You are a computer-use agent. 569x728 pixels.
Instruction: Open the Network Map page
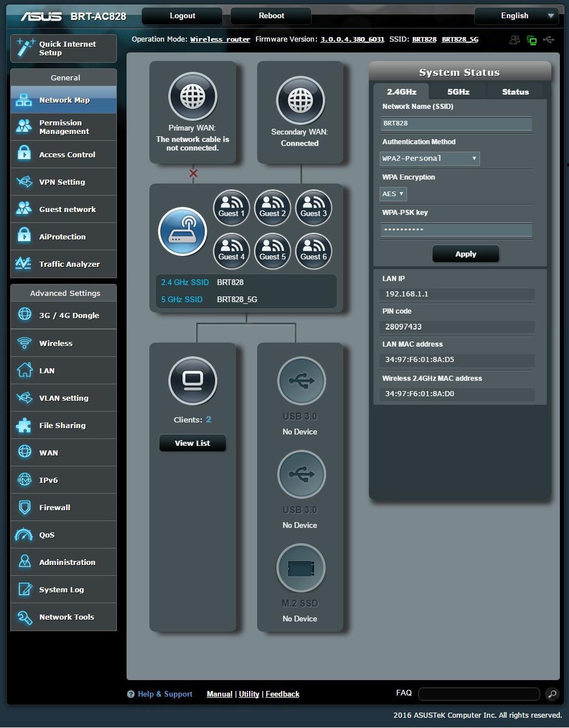[x=63, y=100]
